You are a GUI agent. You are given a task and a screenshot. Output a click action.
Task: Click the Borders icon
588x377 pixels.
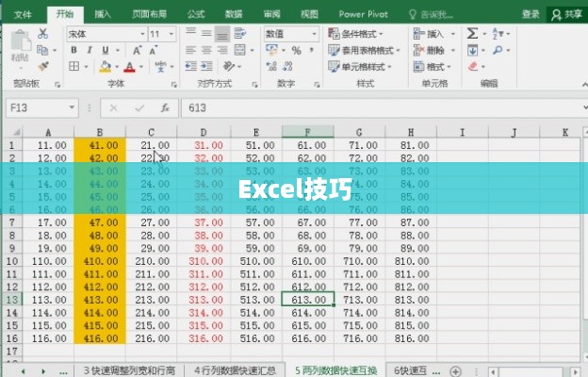pos(74,66)
